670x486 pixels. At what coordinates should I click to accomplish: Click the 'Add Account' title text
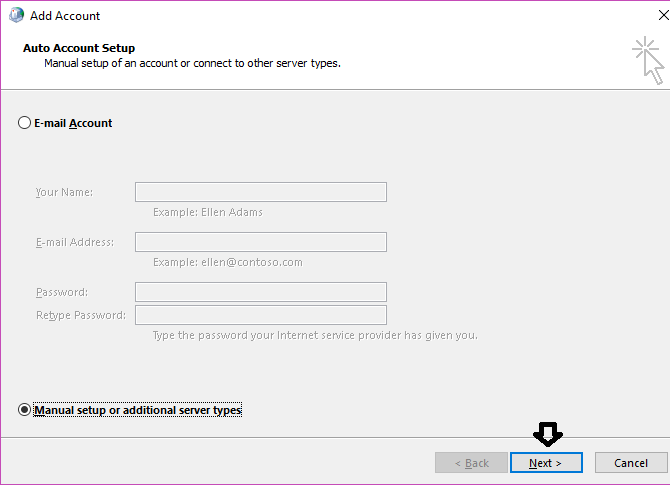tap(65, 16)
